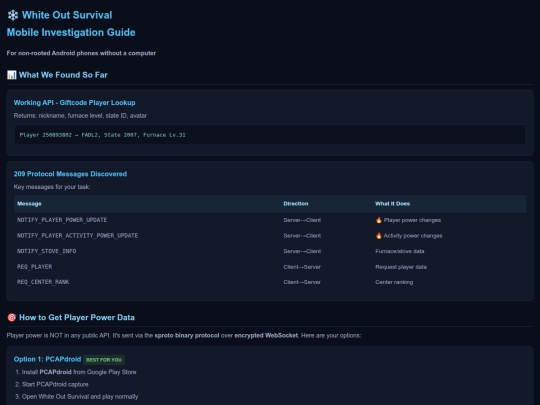Click the direction cell in the REQ_PLAYER row
The height and width of the screenshot is (405, 540).
302,267
